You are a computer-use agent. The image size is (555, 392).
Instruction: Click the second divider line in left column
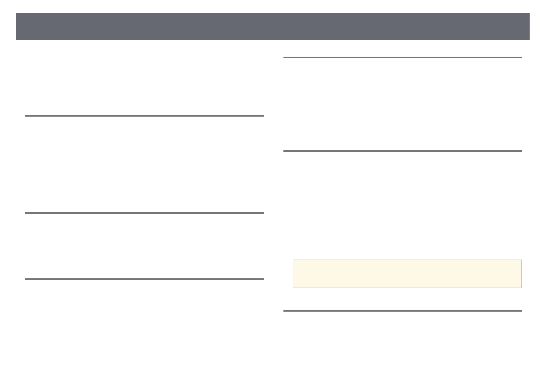pos(144,213)
